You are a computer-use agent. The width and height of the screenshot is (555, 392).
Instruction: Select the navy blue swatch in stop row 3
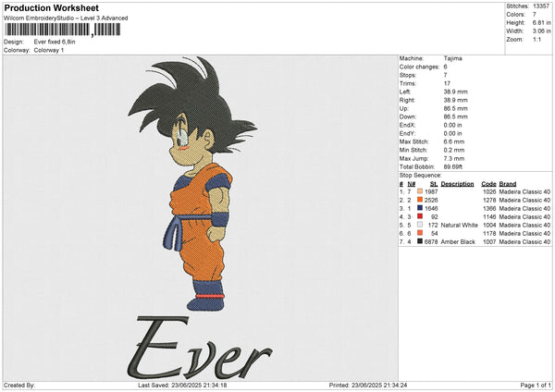click(420, 208)
